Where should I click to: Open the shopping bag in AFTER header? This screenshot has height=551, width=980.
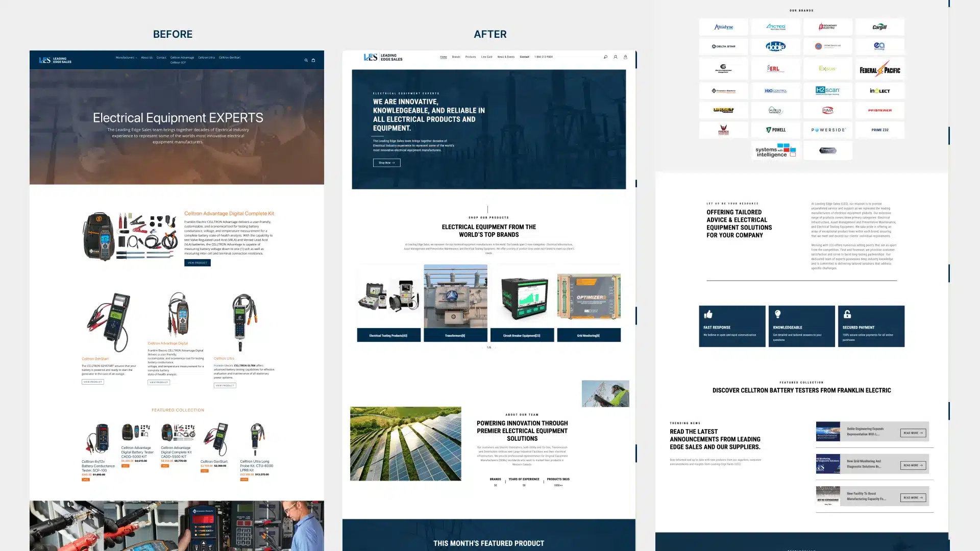[x=625, y=57]
